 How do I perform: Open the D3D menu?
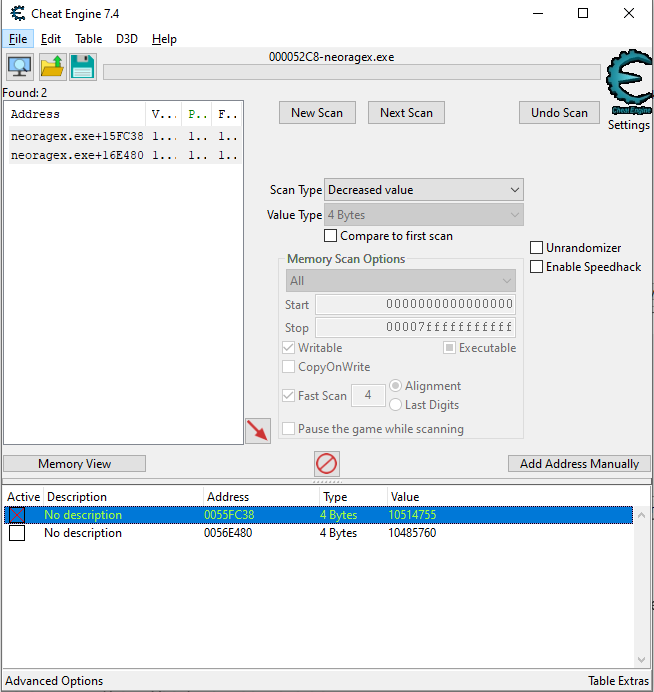[x=127, y=39]
